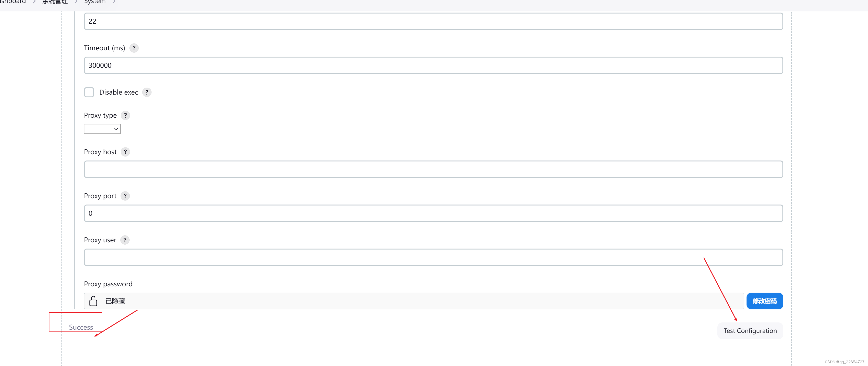Click the help icon next to Proxy host
The height and width of the screenshot is (366, 868).
[126, 152]
